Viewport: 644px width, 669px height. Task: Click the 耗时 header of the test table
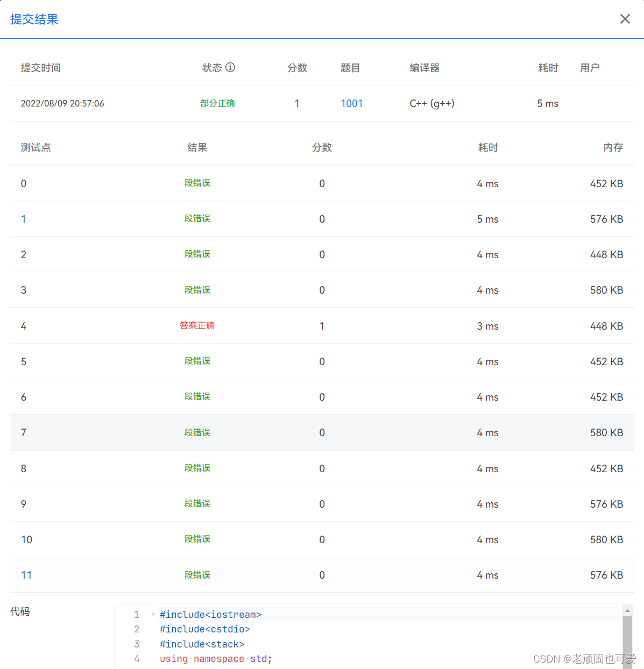(487, 147)
